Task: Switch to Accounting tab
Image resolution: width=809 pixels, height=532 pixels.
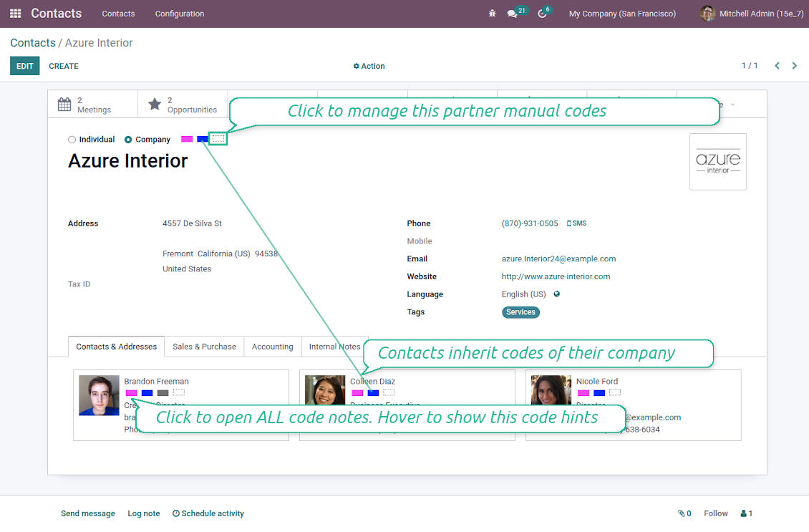Action: coord(273,347)
